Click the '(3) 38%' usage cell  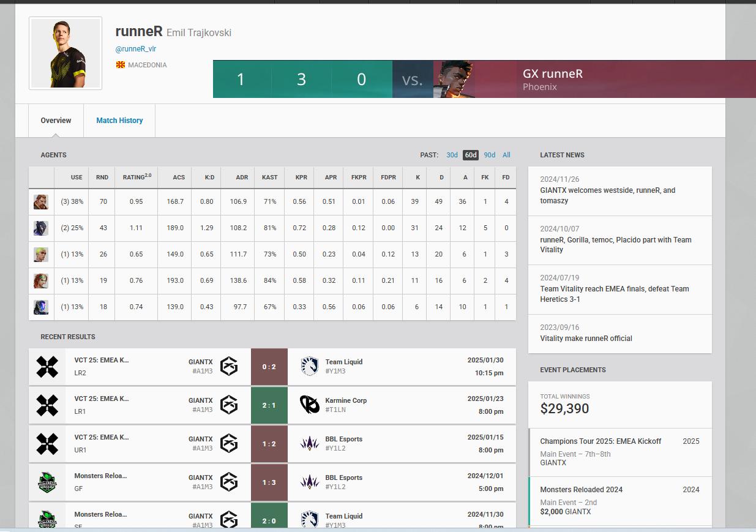(x=72, y=201)
